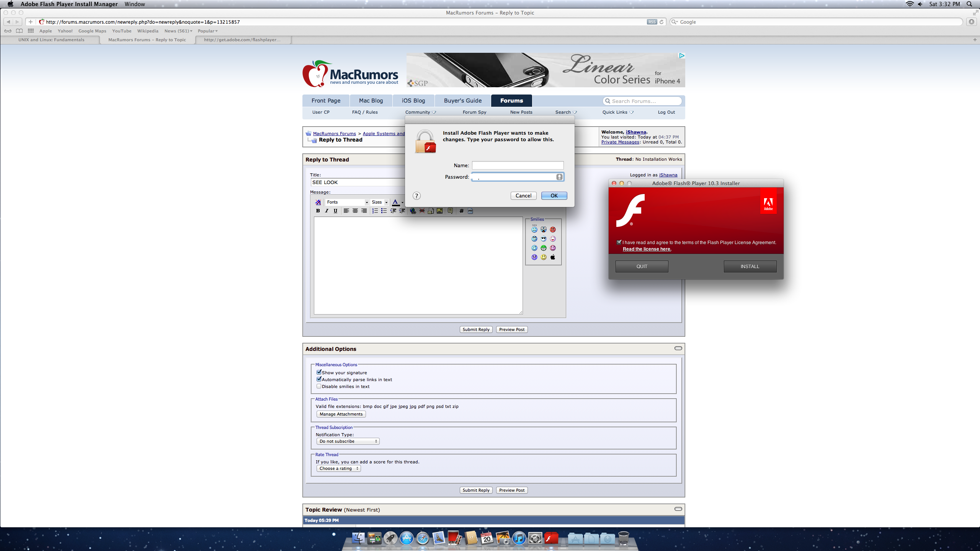Click the Wrap Quote tags icon
This screenshot has width=980, height=551.
coord(450,211)
